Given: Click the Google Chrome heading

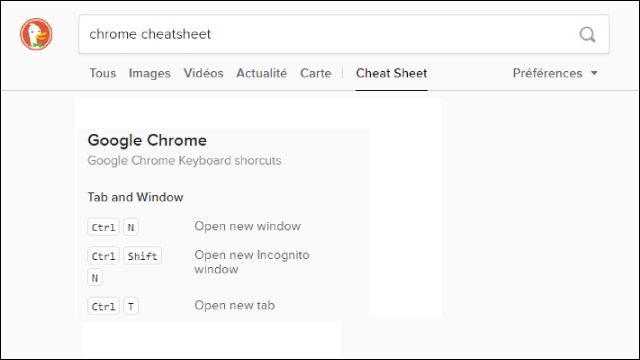Looking at the screenshot, I should coord(147,140).
